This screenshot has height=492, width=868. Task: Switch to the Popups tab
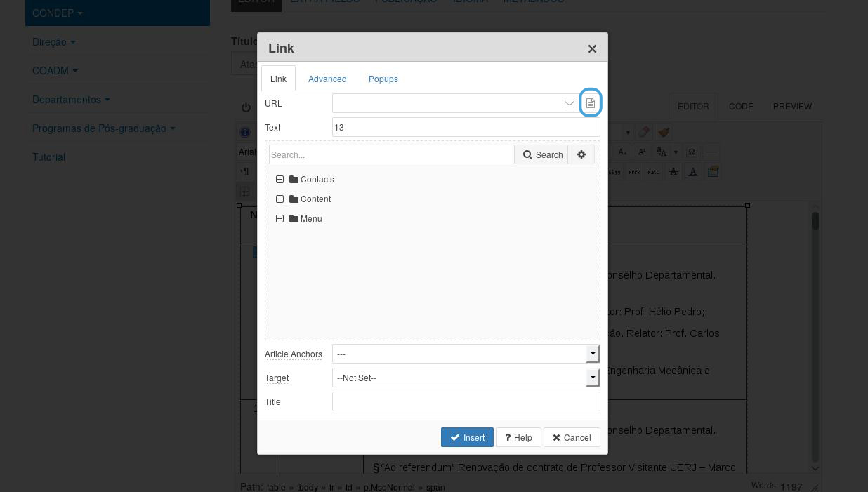383,79
